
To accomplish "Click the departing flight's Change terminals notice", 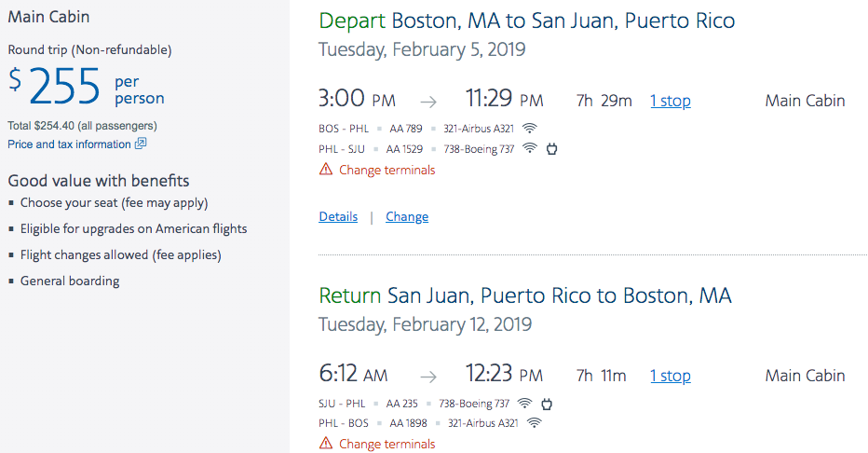I will click(387, 170).
